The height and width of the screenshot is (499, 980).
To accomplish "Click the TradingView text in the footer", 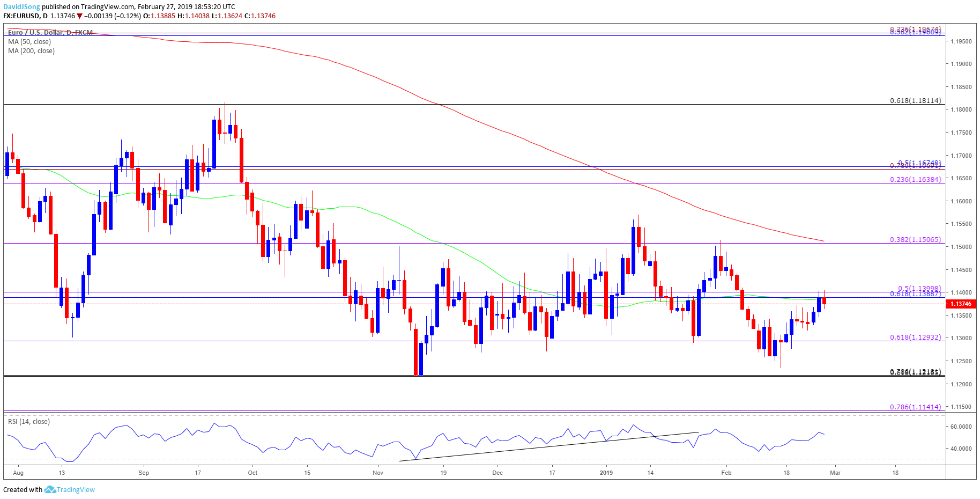I will click(x=76, y=489).
